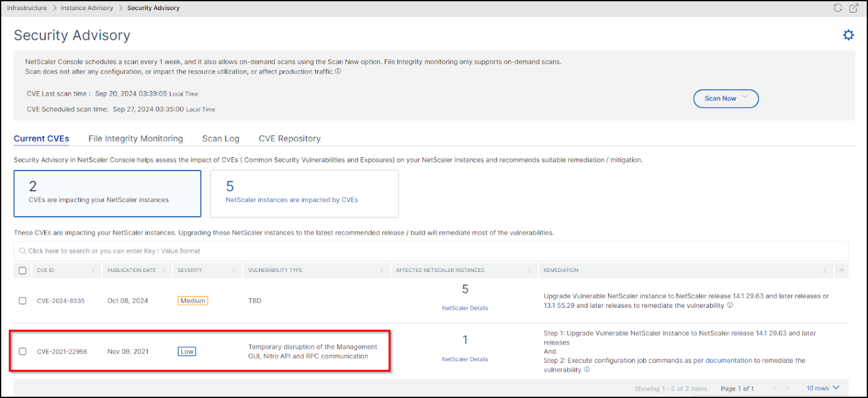Switch to File Integrity Monitoring tab

pos(135,139)
